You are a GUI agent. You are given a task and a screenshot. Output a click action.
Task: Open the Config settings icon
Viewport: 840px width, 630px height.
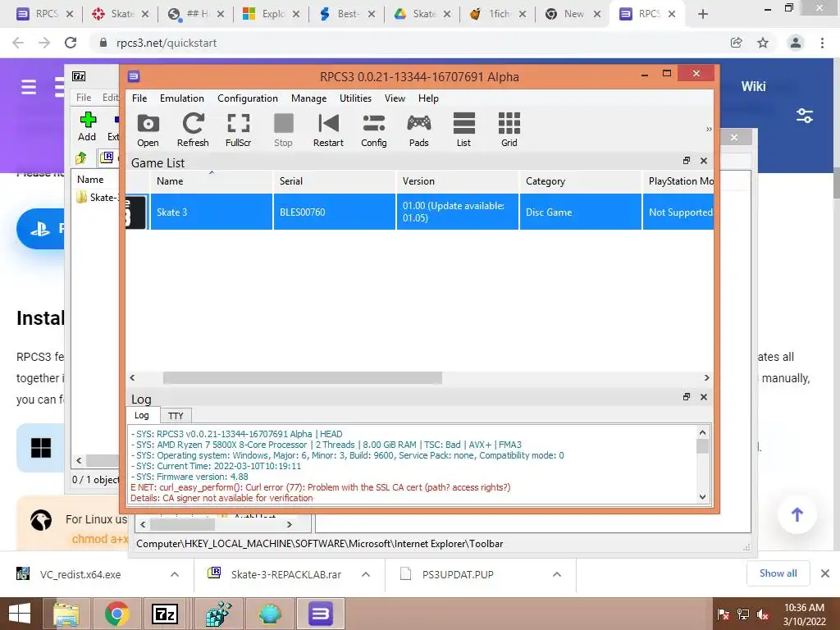(374, 130)
